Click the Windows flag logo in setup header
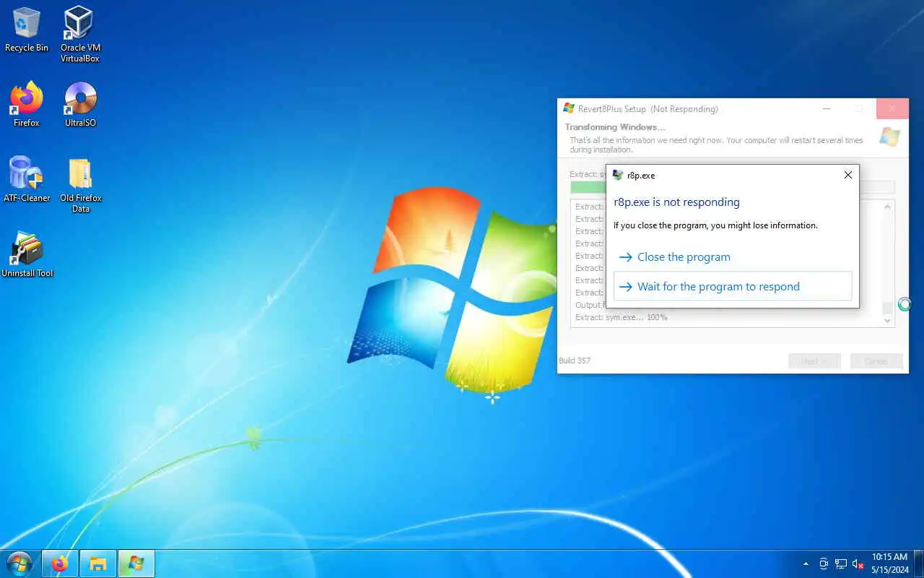 click(889, 137)
